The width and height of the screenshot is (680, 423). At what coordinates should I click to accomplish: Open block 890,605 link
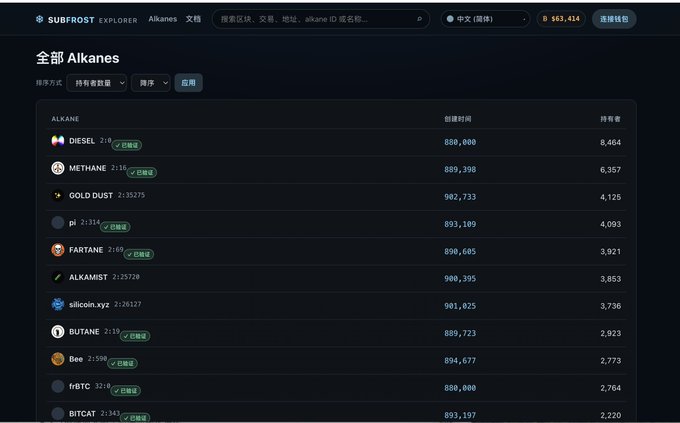click(460, 252)
